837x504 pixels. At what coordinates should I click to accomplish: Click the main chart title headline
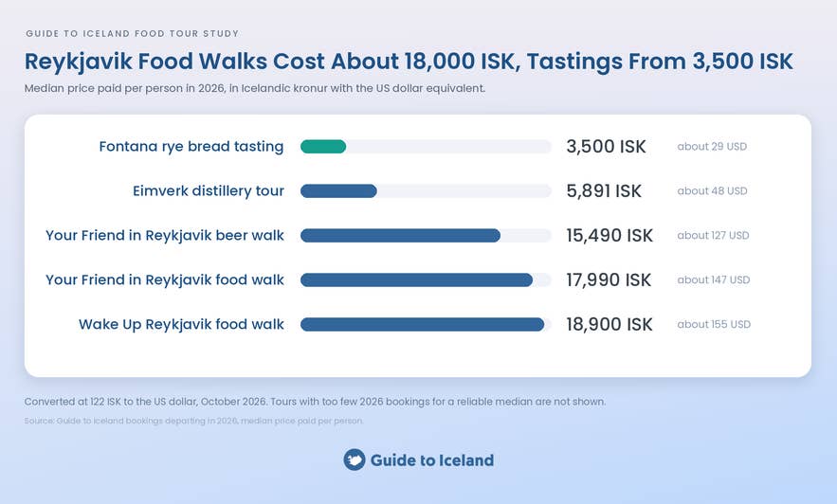pyautogui.click(x=409, y=62)
